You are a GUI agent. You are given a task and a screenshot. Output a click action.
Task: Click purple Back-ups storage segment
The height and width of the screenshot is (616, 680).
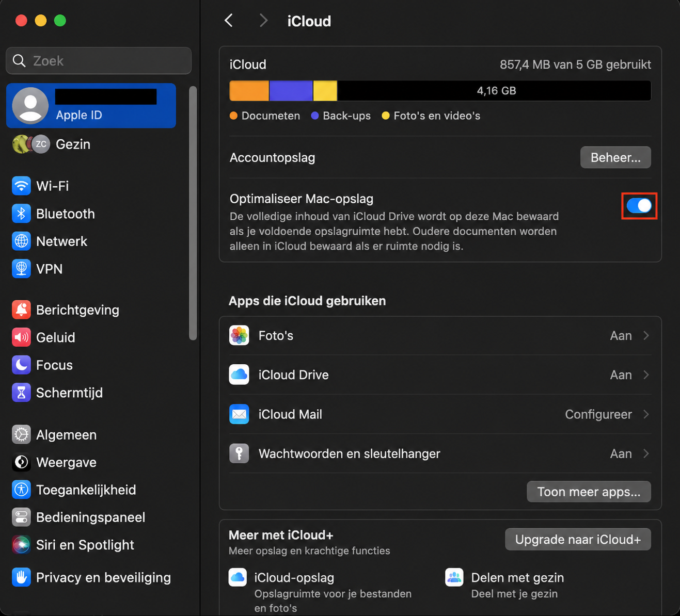[x=291, y=91]
